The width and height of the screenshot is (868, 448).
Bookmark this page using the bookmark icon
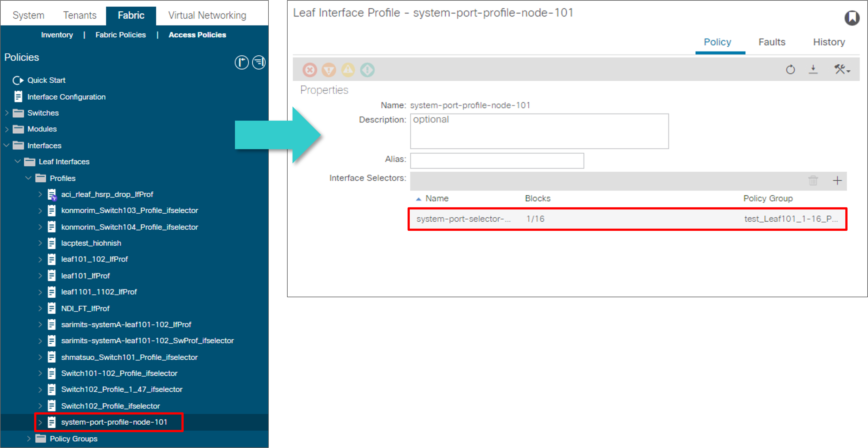(x=853, y=18)
